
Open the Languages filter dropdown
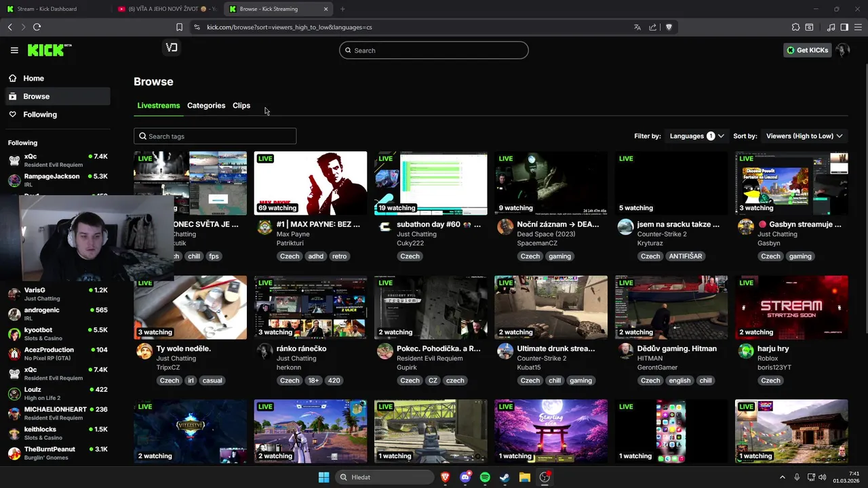[x=696, y=136]
